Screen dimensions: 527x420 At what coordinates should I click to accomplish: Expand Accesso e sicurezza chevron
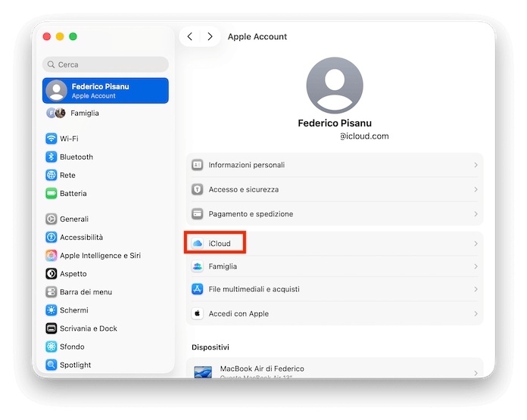coord(476,189)
